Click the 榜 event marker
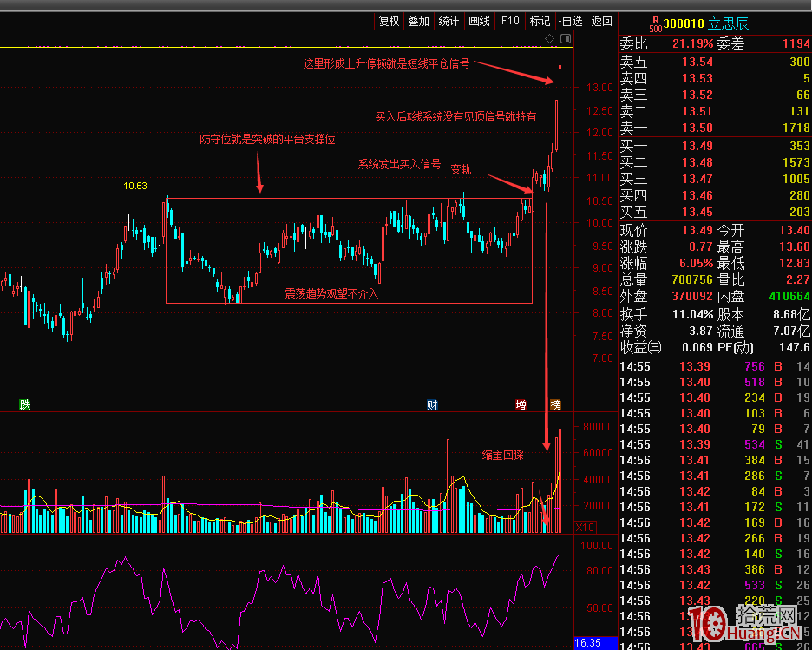The width and height of the screenshot is (812, 650). point(556,404)
